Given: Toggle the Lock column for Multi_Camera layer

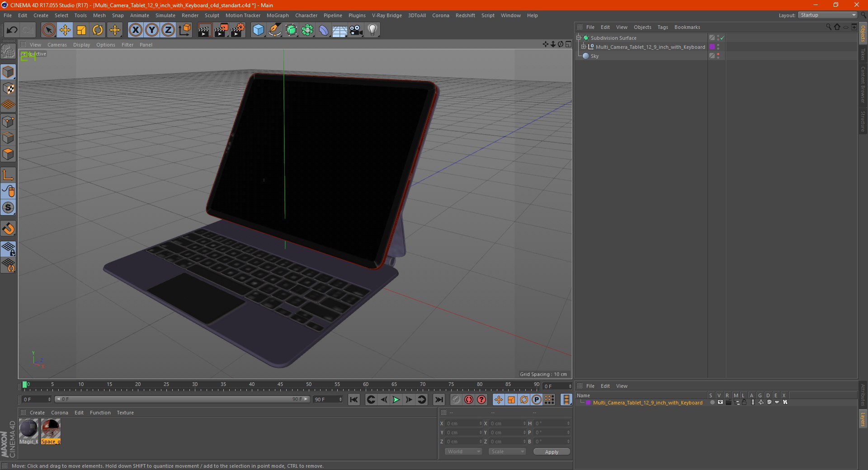Looking at the screenshot, I should (x=744, y=402).
